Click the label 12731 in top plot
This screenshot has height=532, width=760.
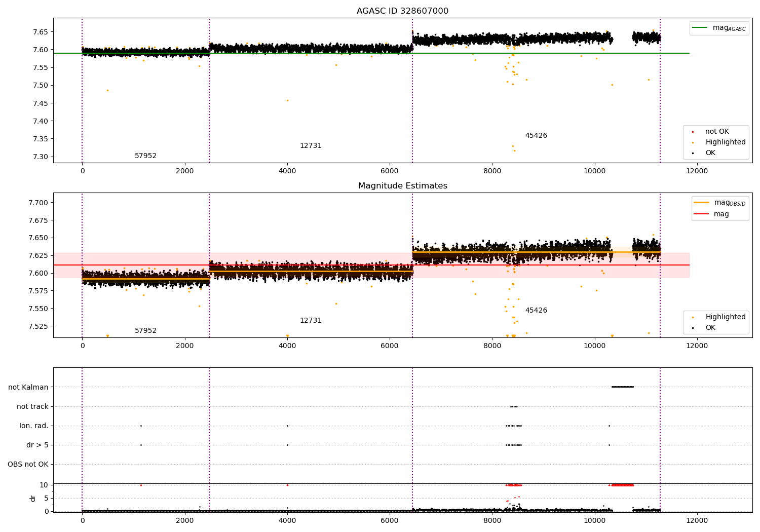pos(311,146)
